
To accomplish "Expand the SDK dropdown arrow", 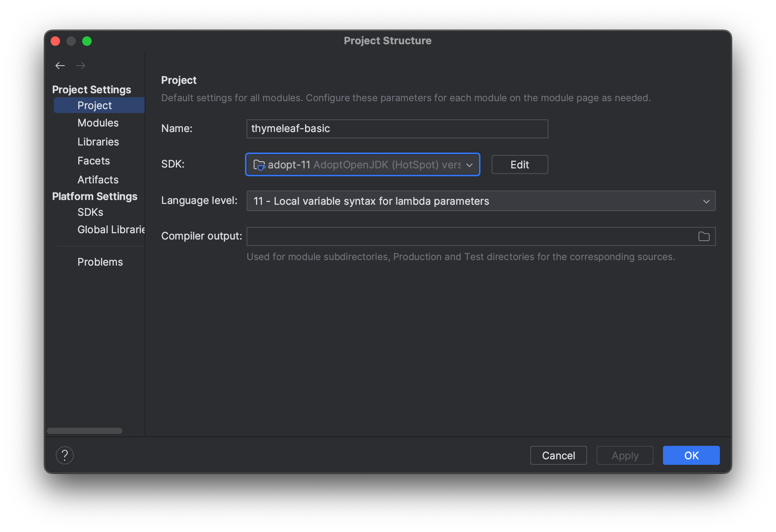I will tap(469, 165).
